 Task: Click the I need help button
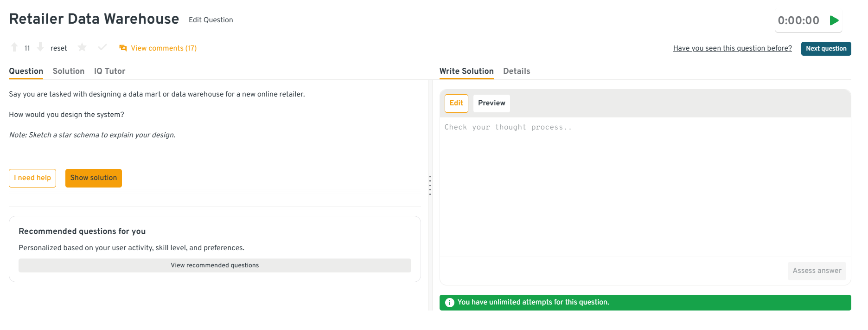tap(32, 178)
